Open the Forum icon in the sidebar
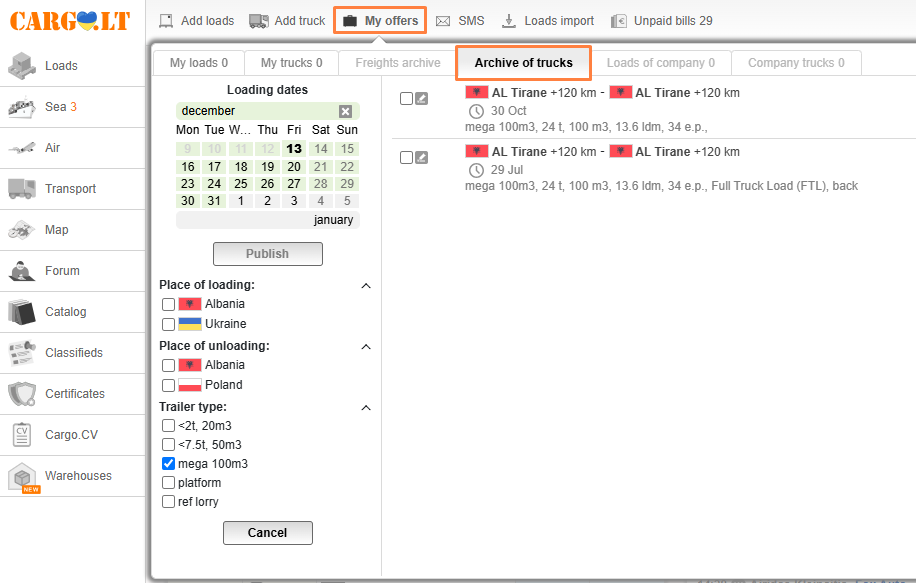The width and height of the screenshot is (916, 583). pos(22,271)
